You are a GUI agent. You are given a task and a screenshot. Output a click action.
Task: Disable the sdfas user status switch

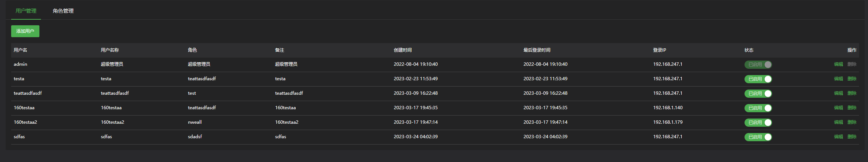(758, 137)
